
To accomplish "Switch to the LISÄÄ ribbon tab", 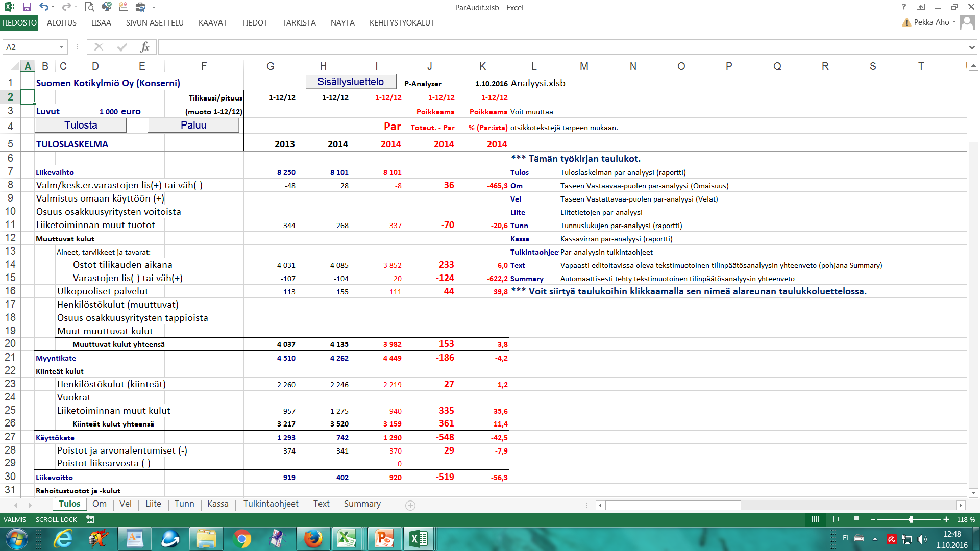I will tap(101, 23).
